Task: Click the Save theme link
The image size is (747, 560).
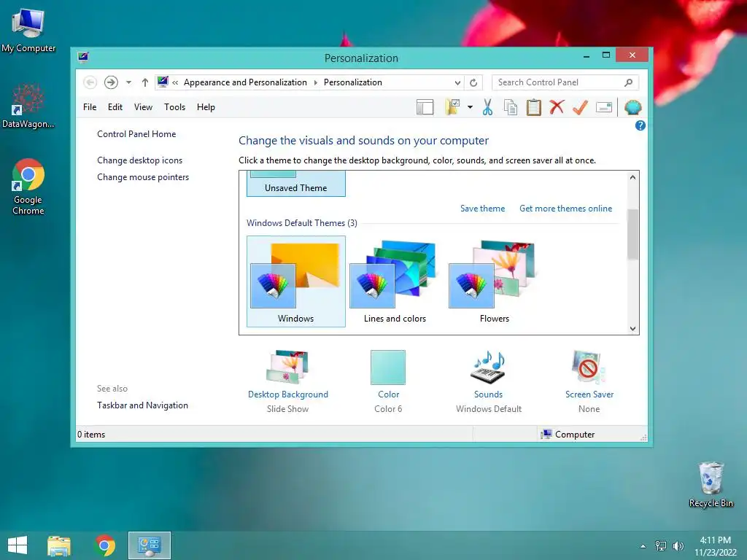Action: tap(482, 208)
